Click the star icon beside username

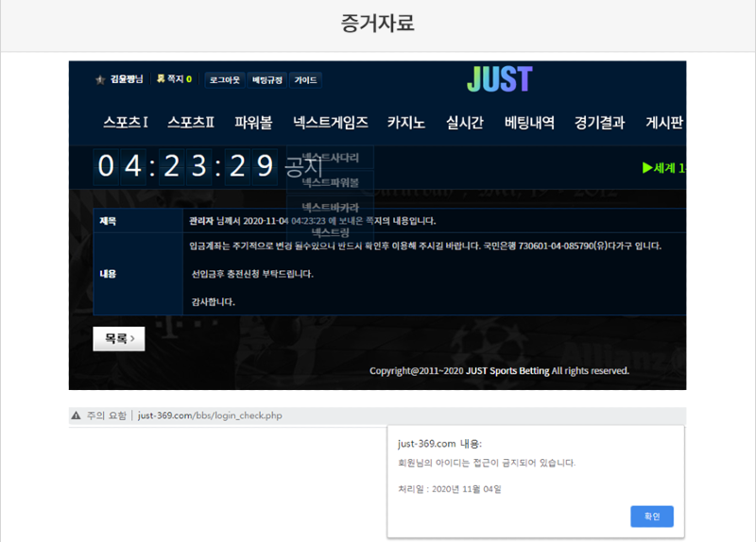tap(100, 80)
